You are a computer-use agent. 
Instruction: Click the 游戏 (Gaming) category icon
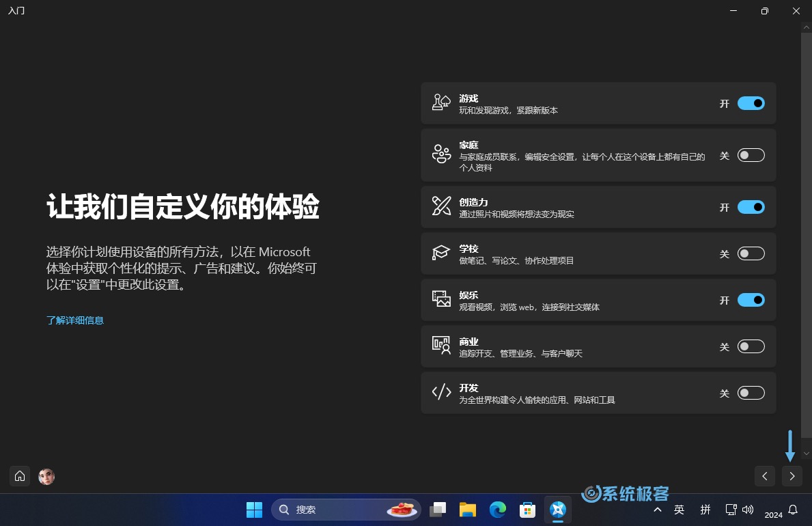[x=440, y=103]
